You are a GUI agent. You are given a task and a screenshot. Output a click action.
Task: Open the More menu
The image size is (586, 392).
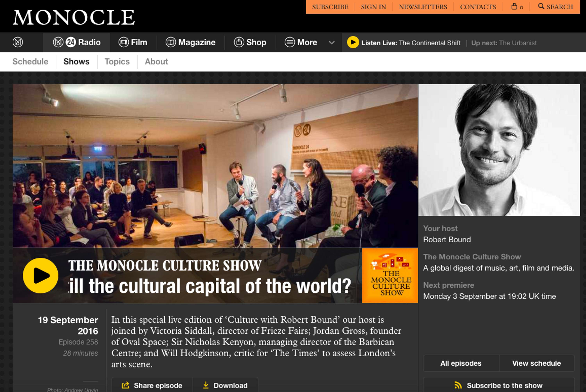301,42
